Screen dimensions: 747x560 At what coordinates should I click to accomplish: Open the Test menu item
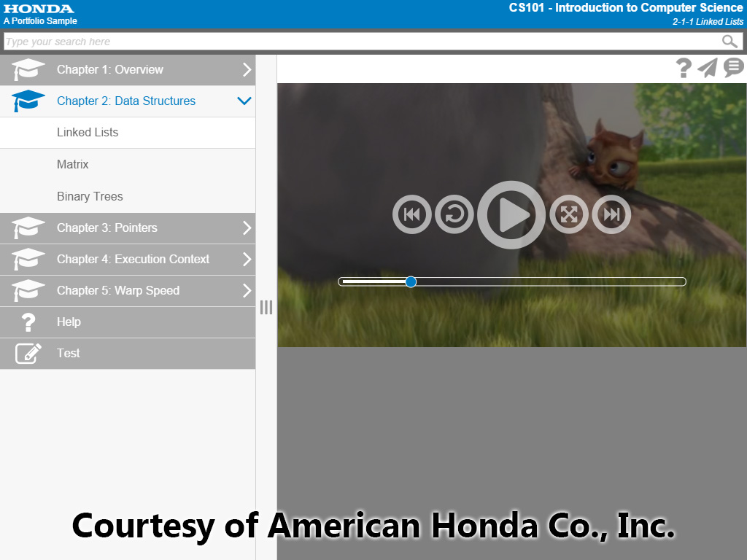point(69,354)
